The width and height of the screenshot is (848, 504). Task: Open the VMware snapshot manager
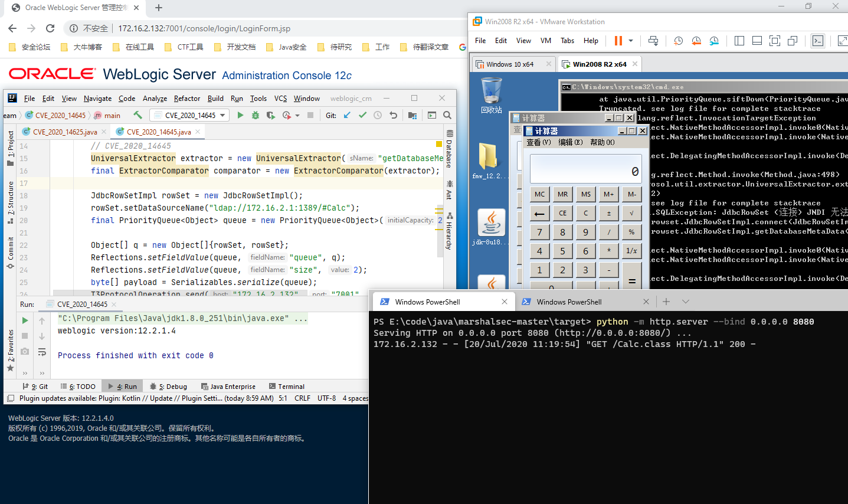(714, 41)
